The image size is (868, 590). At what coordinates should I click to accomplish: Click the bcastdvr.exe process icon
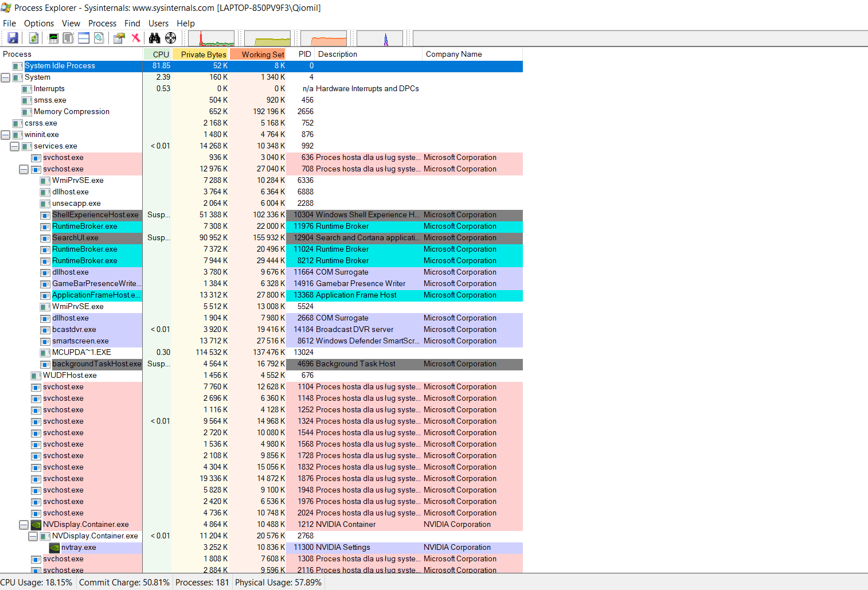click(45, 330)
